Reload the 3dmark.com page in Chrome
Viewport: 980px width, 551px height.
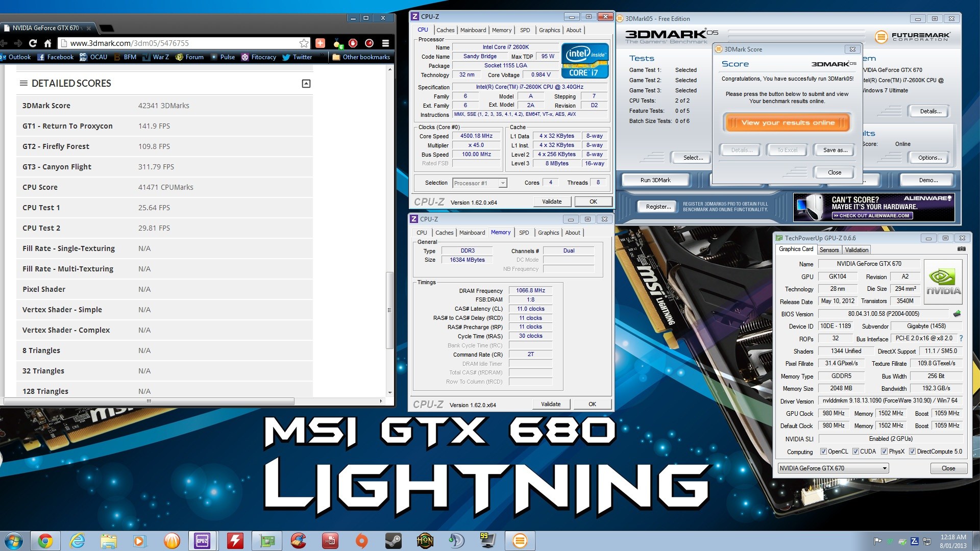pyautogui.click(x=33, y=43)
